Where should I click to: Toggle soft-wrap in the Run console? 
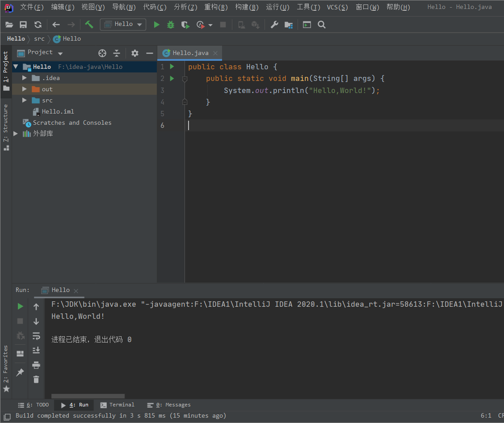pyautogui.click(x=36, y=336)
